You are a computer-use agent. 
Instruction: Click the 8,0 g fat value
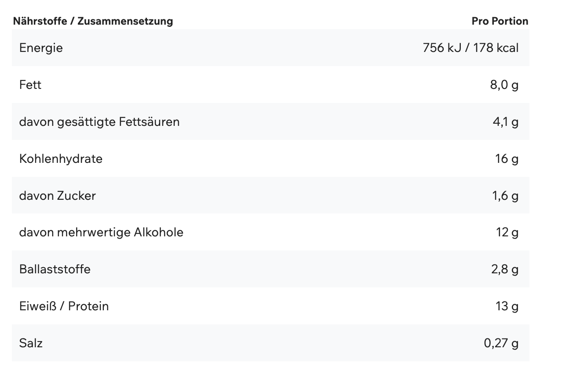[504, 85]
